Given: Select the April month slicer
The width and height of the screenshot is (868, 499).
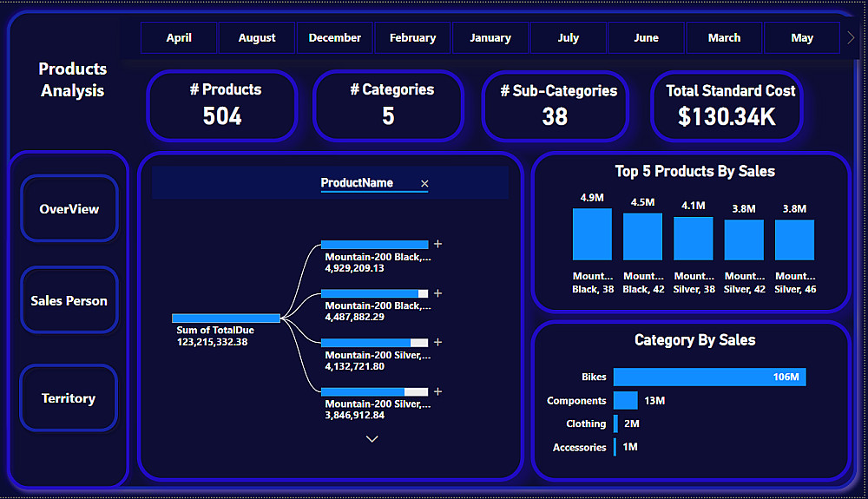Looking at the screenshot, I should 179,37.
